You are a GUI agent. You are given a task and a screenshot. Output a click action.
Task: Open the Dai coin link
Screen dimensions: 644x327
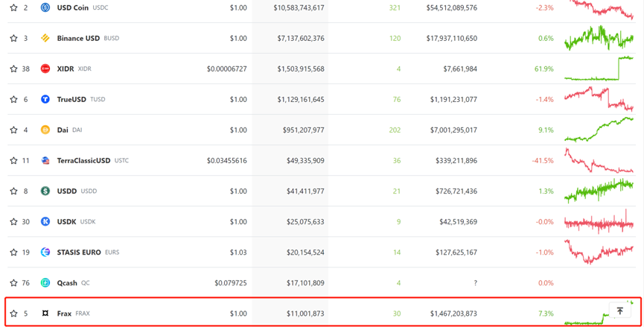[x=63, y=130]
